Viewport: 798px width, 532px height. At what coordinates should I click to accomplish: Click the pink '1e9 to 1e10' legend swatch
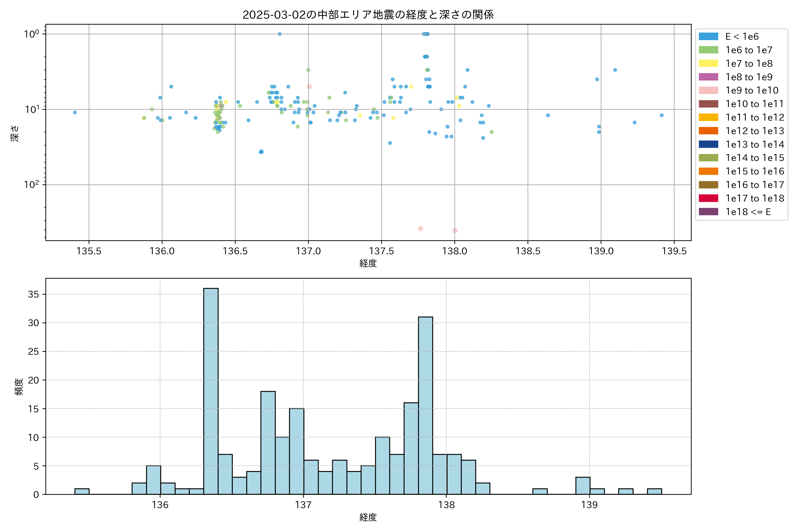pyautogui.click(x=708, y=90)
